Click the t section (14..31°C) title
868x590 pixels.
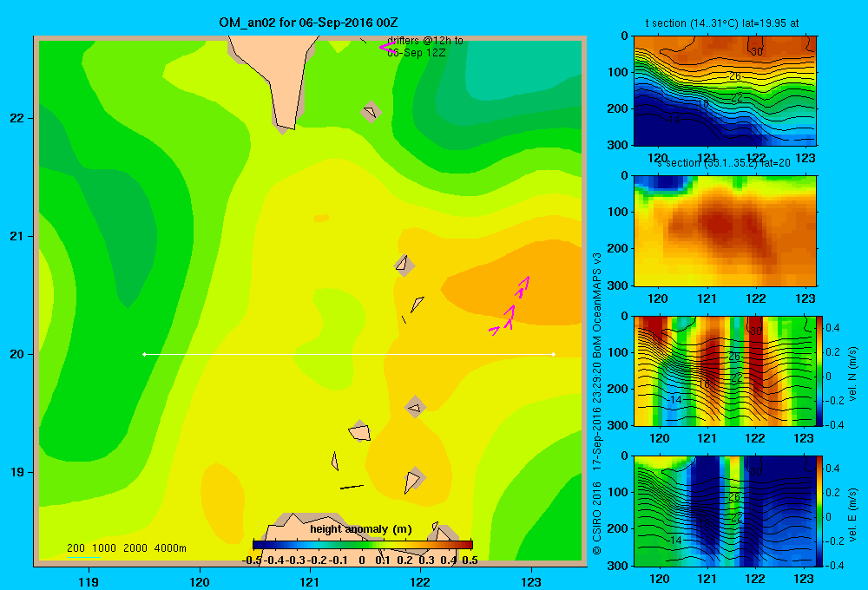tap(722, 23)
